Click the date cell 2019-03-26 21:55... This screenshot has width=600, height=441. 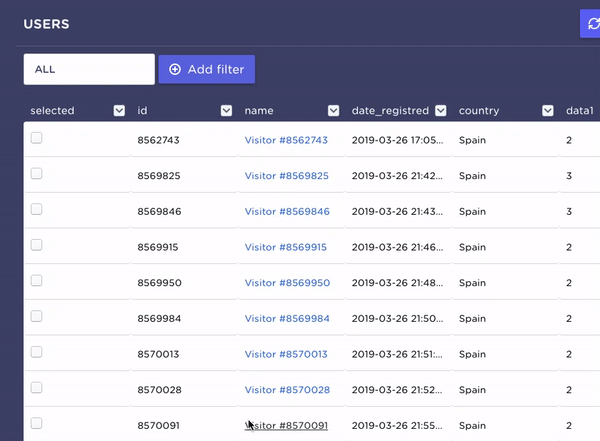(397, 425)
